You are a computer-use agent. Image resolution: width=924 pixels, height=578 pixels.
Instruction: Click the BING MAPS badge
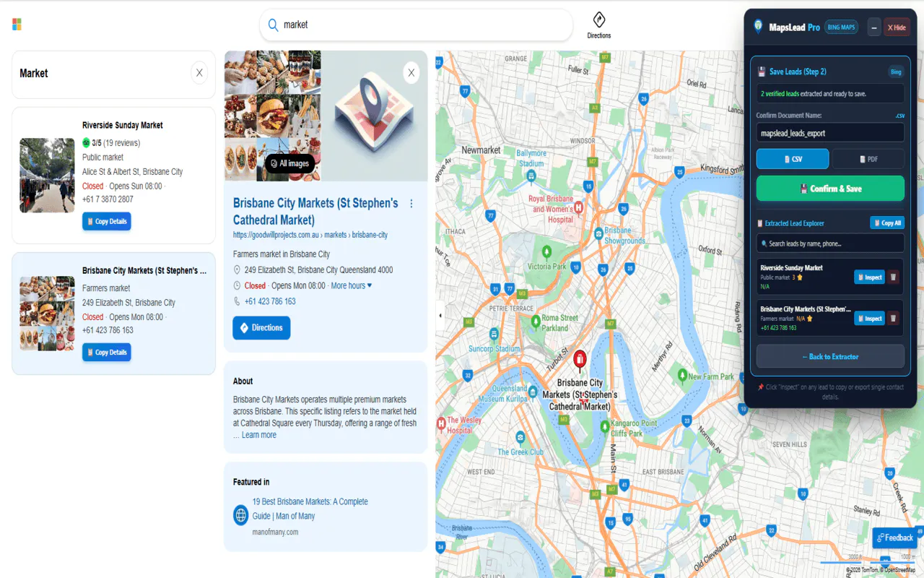click(x=841, y=27)
